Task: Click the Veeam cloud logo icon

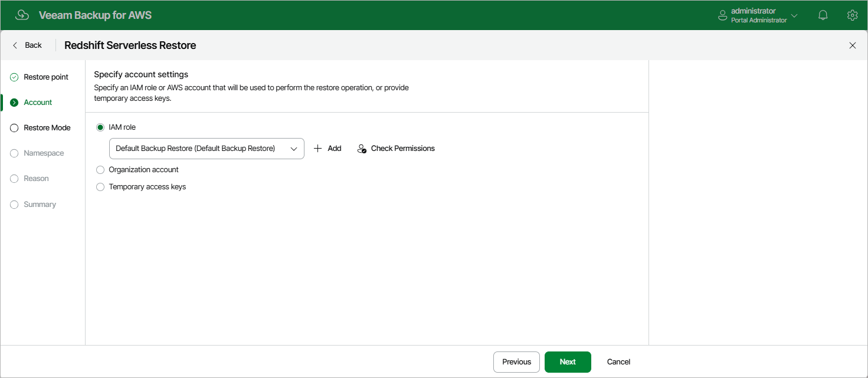Action: tap(22, 15)
